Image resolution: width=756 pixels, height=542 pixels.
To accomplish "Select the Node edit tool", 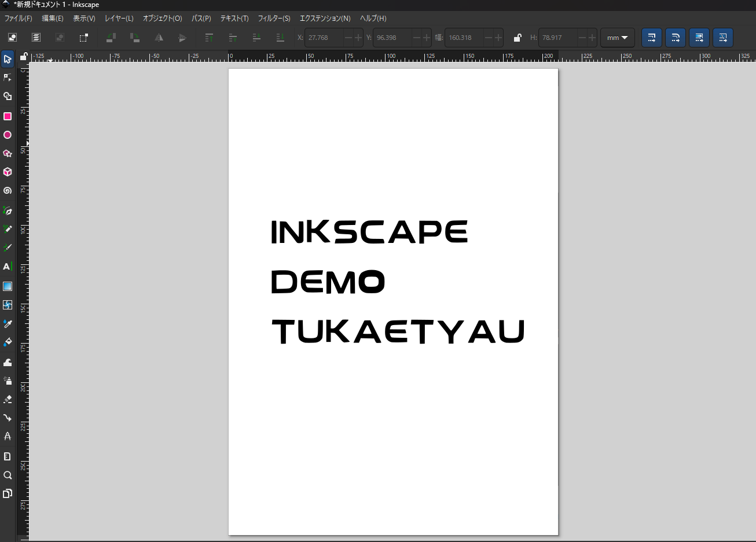I will [x=8, y=78].
